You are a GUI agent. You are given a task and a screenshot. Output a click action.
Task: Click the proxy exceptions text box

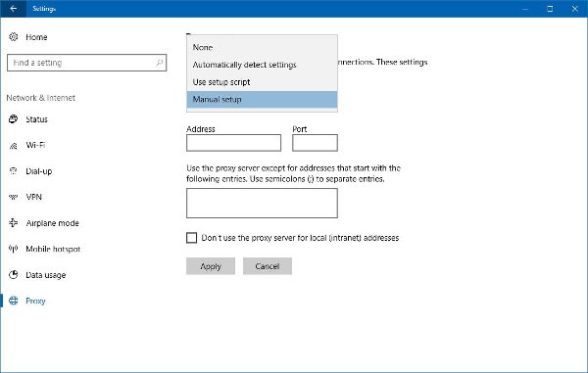(262, 203)
